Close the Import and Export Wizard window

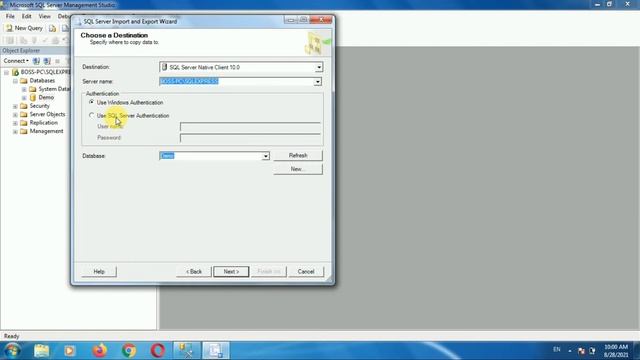click(321, 20)
